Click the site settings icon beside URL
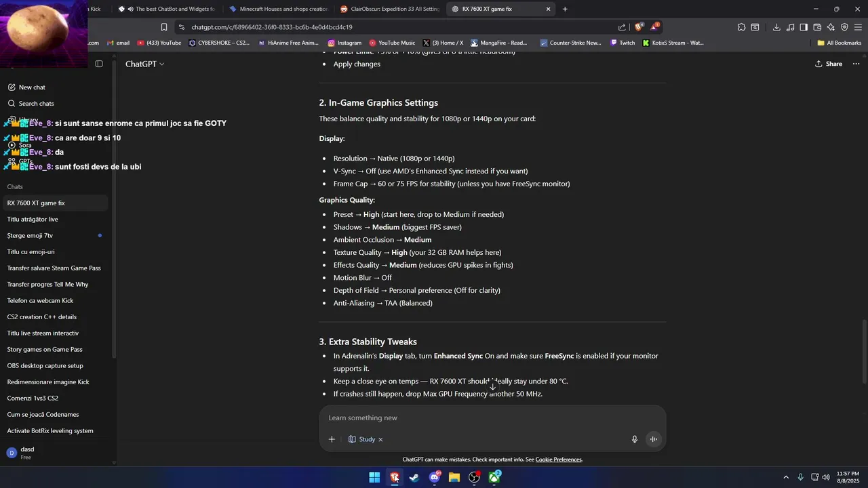Viewport: 868px width, 488px height. click(181, 27)
